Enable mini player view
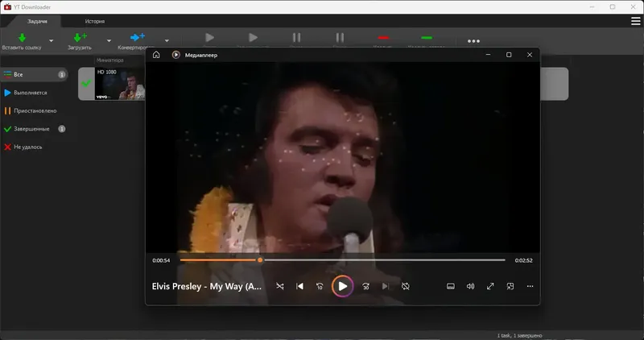Viewport: 644px width, 340px height. point(510,286)
